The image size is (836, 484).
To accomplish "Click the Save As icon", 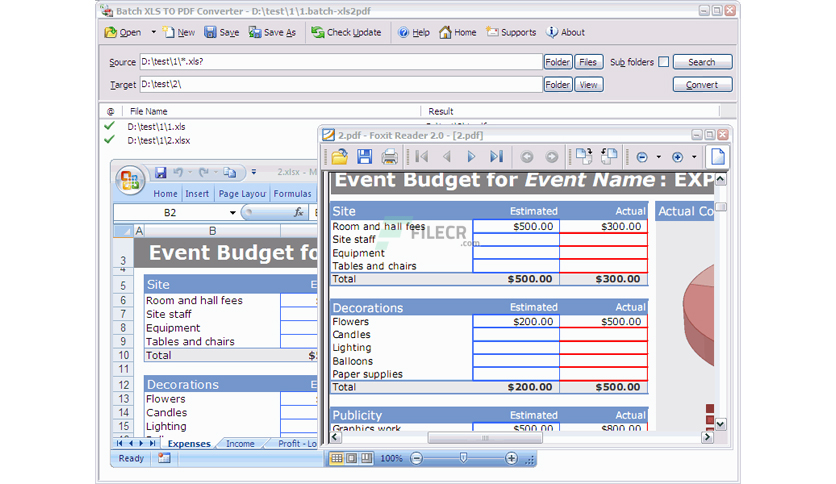I will point(255,33).
